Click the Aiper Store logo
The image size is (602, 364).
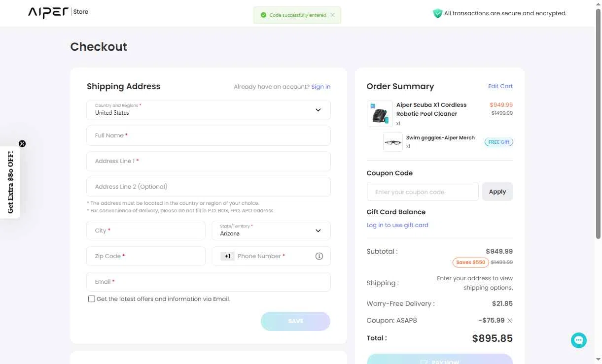[x=58, y=12]
